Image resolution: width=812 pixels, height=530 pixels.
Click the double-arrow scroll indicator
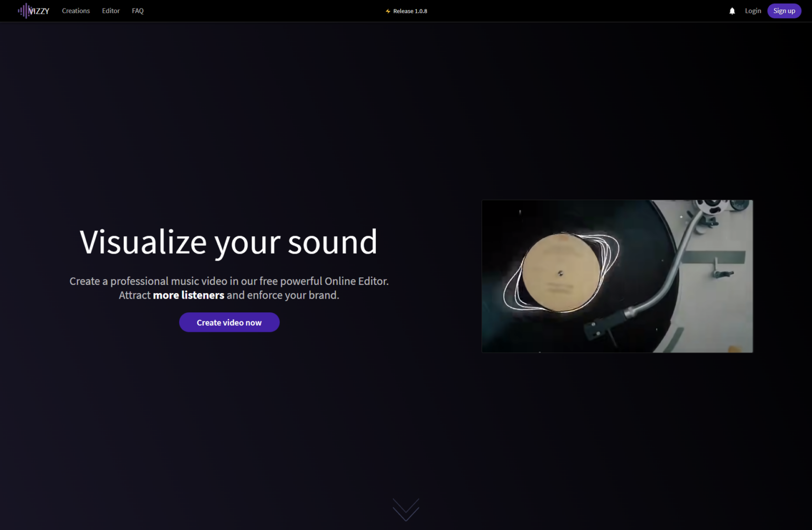tap(405, 510)
